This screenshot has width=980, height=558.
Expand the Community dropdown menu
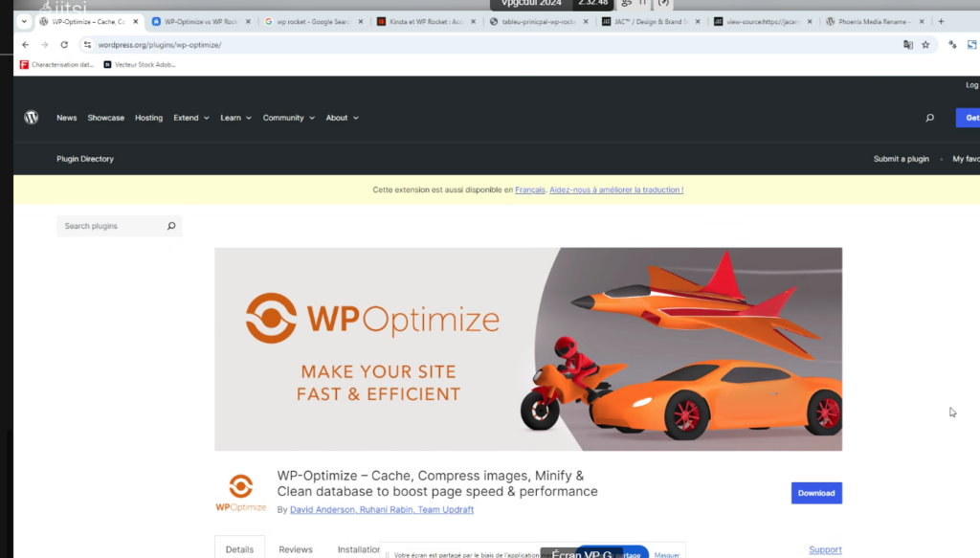(x=287, y=118)
